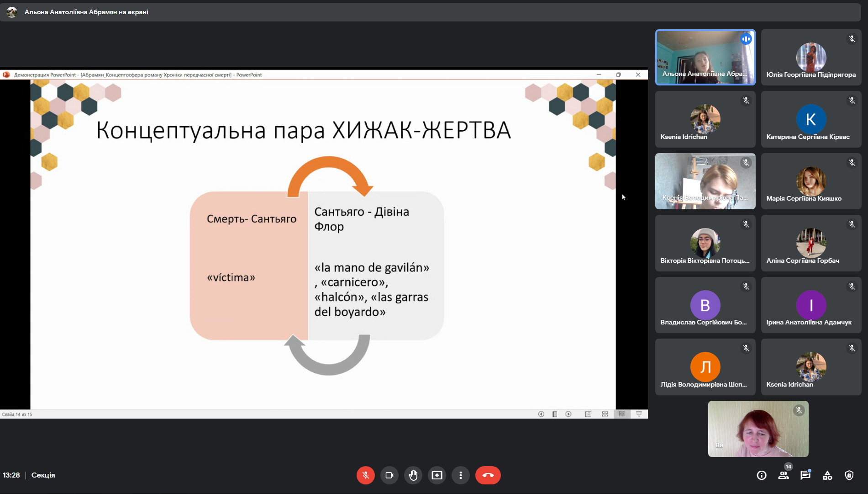
Task: Advance to next slide in PowerPoint
Action: (568, 414)
